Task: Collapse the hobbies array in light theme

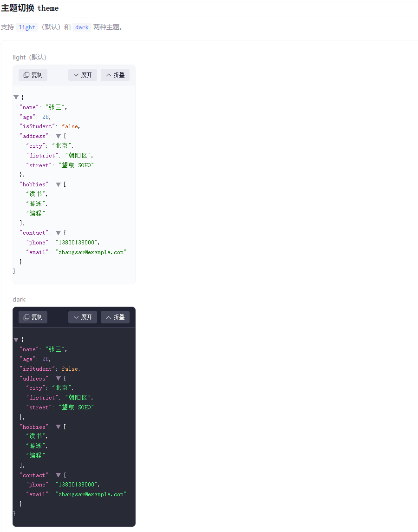Action: [58, 184]
